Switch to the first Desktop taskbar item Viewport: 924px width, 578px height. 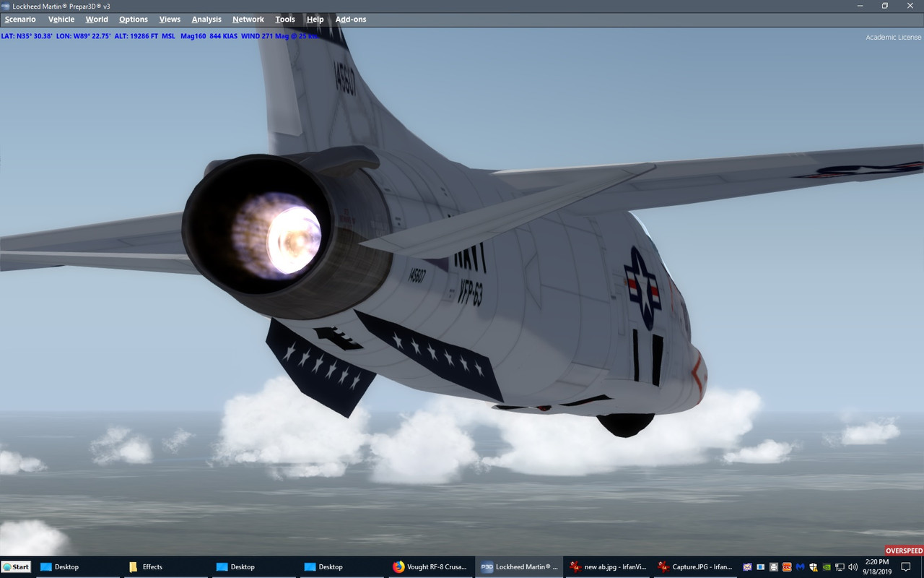tap(77, 567)
